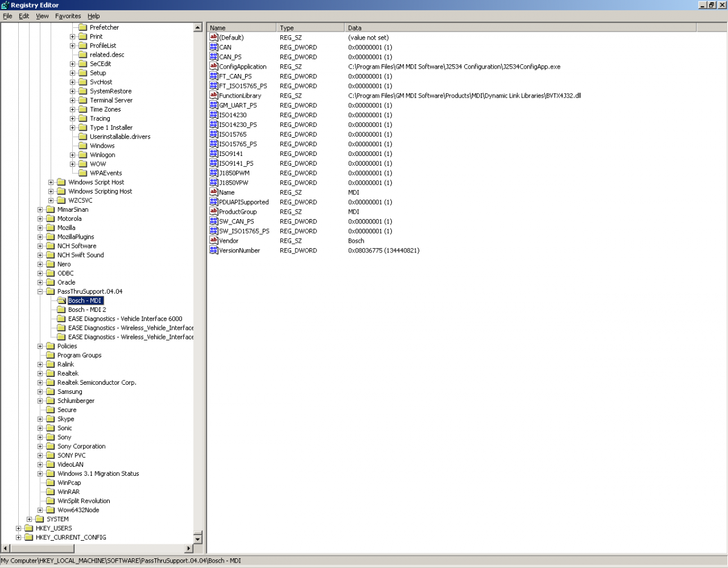Image resolution: width=728 pixels, height=568 pixels.
Task: Click the Winlogon folder icon
Action: click(83, 155)
